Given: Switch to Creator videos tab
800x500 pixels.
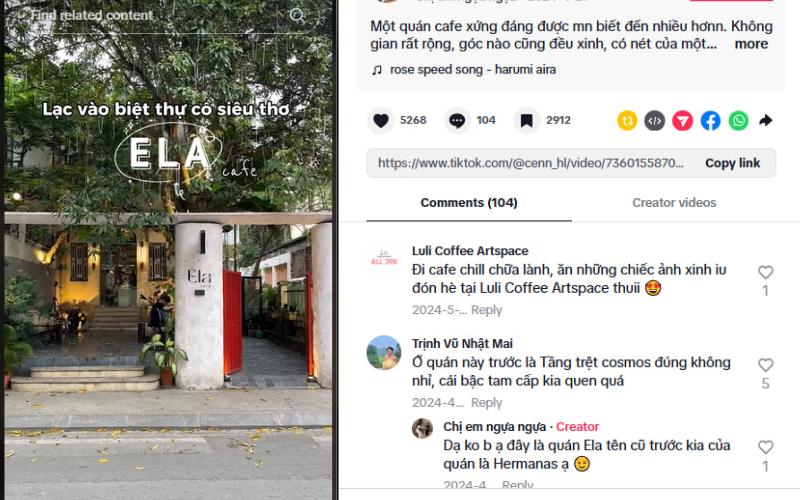Looking at the screenshot, I should tap(674, 203).
